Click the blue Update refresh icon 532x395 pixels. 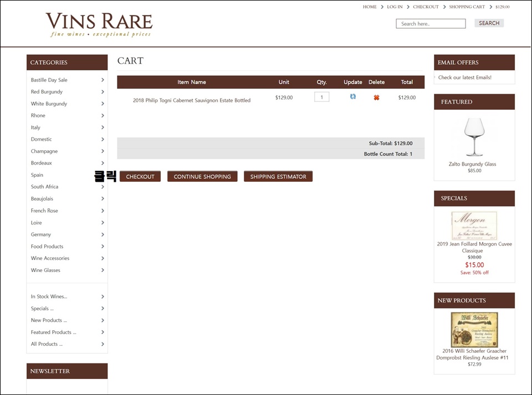coord(353,96)
